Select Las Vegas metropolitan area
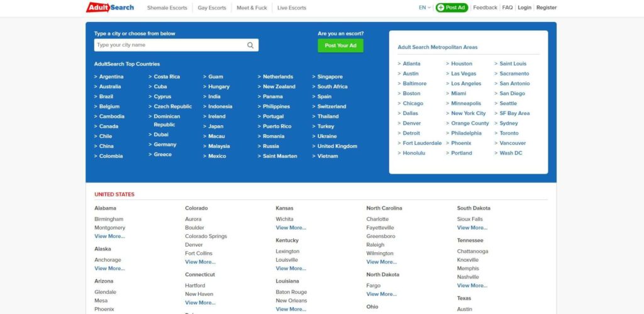This screenshot has width=644, height=314. click(464, 74)
